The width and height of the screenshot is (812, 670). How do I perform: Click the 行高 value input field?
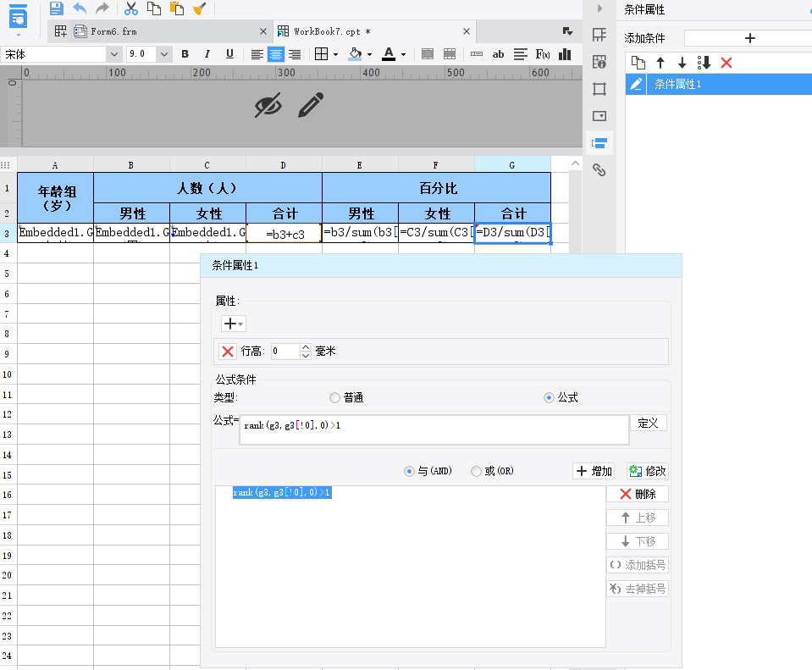coord(285,352)
